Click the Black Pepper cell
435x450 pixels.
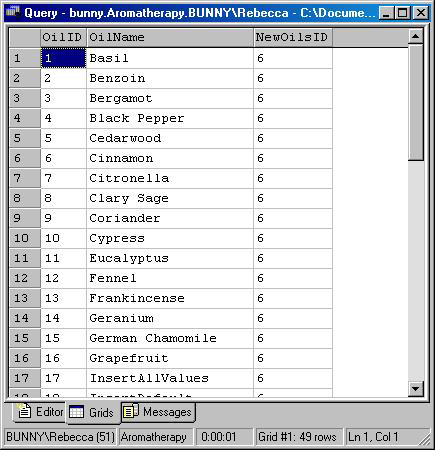170,118
